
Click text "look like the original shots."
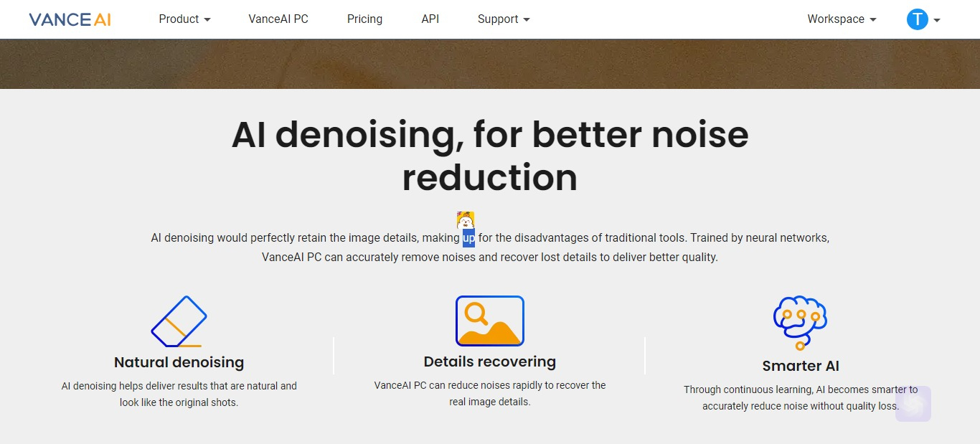(x=179, y=402)
